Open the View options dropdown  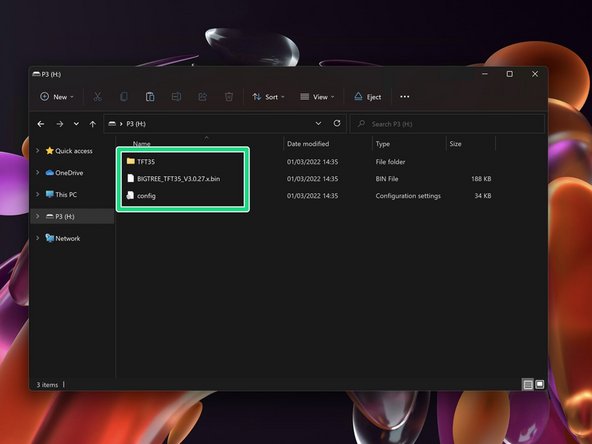[x=317, y=97]
